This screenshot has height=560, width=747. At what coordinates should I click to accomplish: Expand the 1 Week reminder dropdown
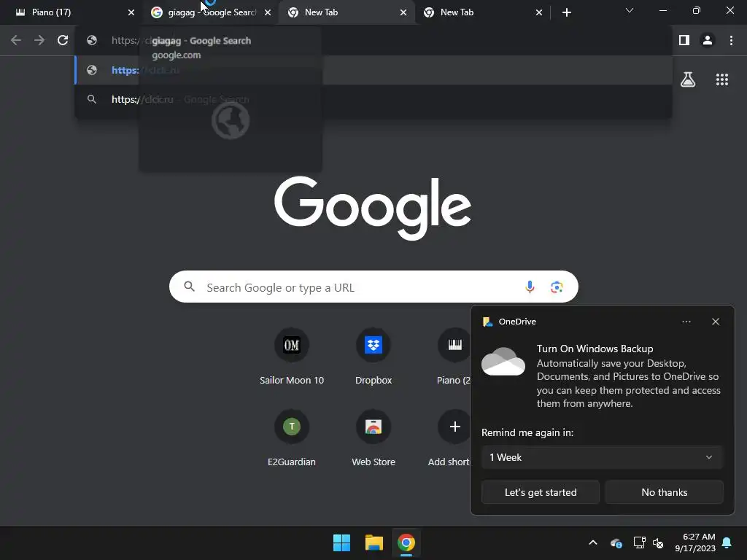(602, 457)
